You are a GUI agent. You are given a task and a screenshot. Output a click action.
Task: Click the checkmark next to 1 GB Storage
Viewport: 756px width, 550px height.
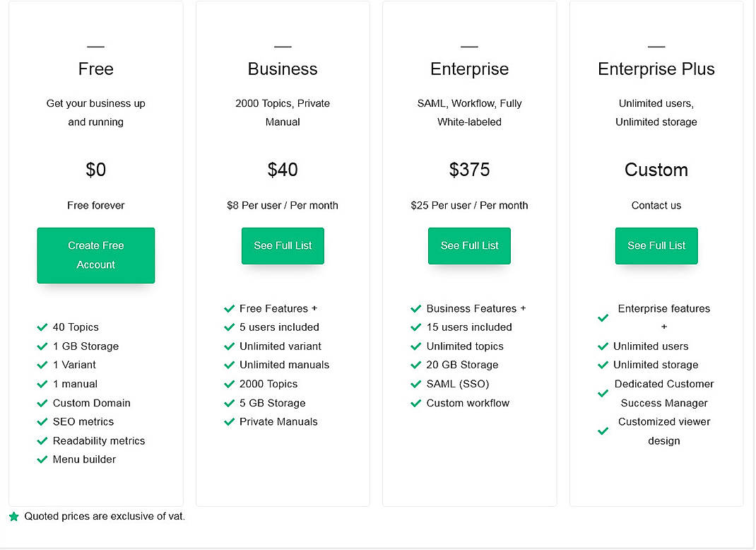(42, 346)
